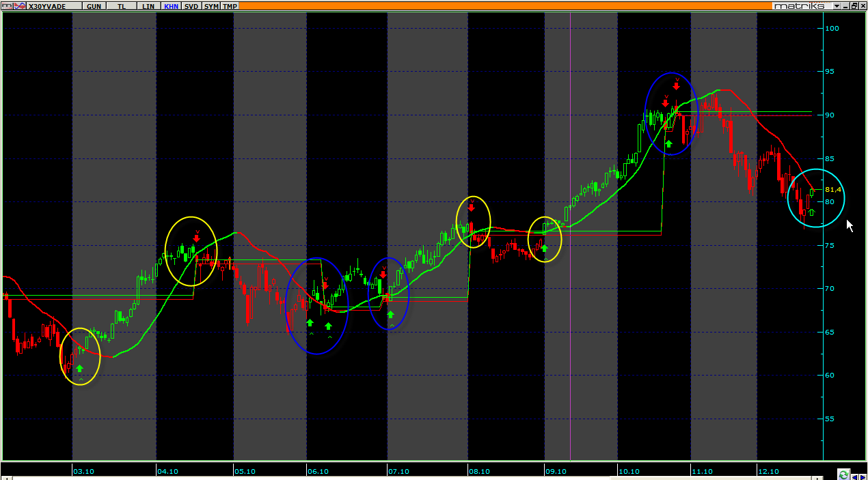Select the TMP template button

(230, 5)
